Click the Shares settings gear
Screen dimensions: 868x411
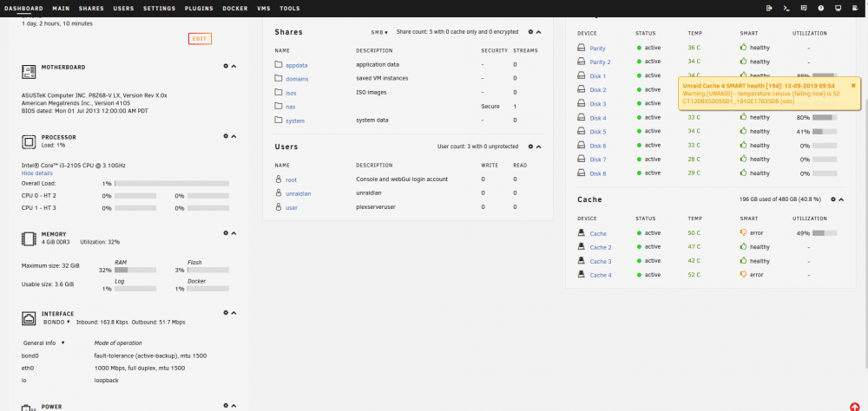point(530,32)
